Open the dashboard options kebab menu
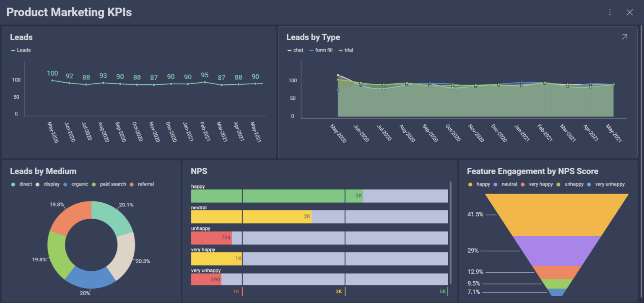 coord(610,12)
